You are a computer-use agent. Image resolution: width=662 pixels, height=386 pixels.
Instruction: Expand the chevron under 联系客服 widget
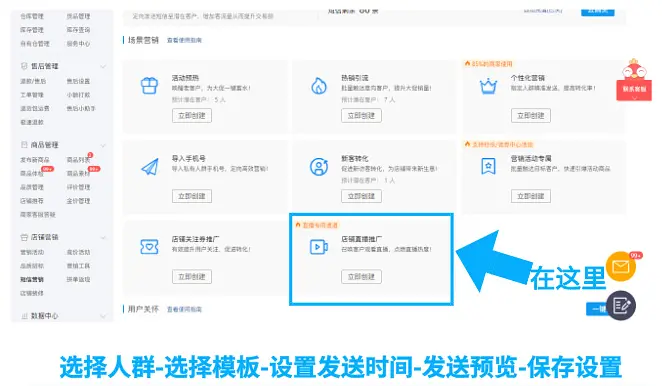[634, 98]
